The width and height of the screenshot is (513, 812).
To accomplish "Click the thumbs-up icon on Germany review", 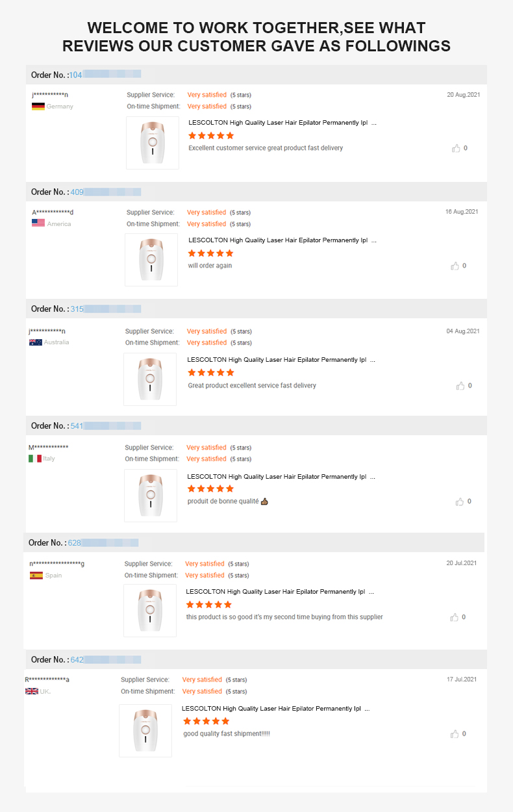I will tap(456, 148).
